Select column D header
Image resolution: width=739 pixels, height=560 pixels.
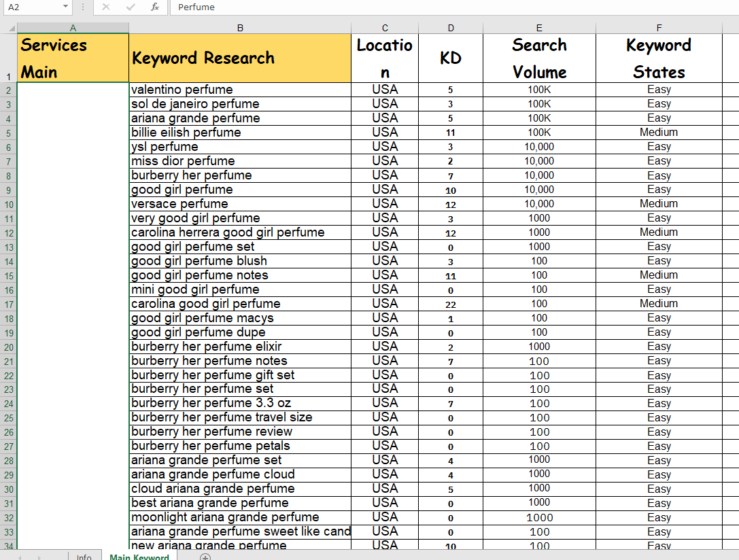(451, 28)
